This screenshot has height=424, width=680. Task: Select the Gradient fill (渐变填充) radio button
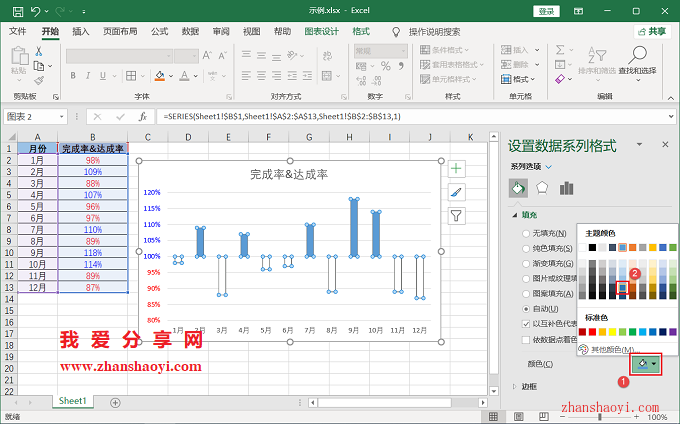526,264
